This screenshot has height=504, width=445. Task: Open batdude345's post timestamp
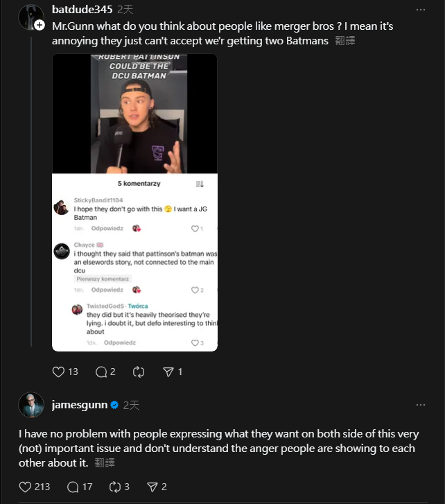[125, 10]
